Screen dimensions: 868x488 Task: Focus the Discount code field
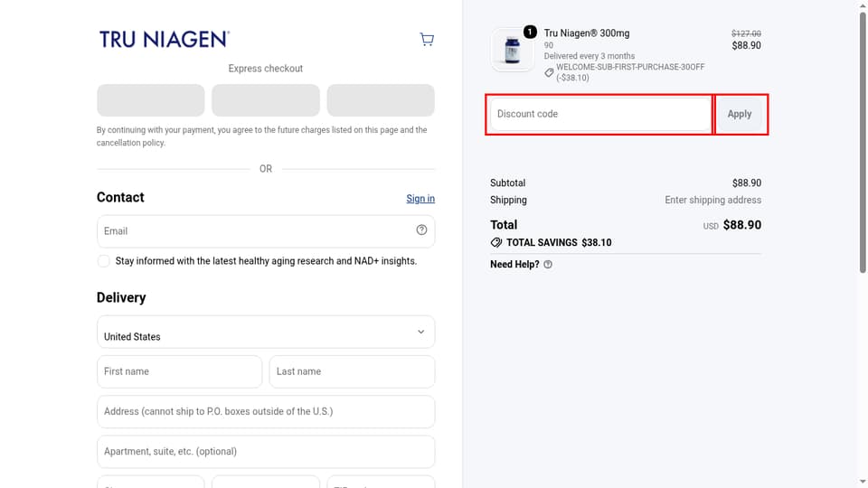pos(601,114)
